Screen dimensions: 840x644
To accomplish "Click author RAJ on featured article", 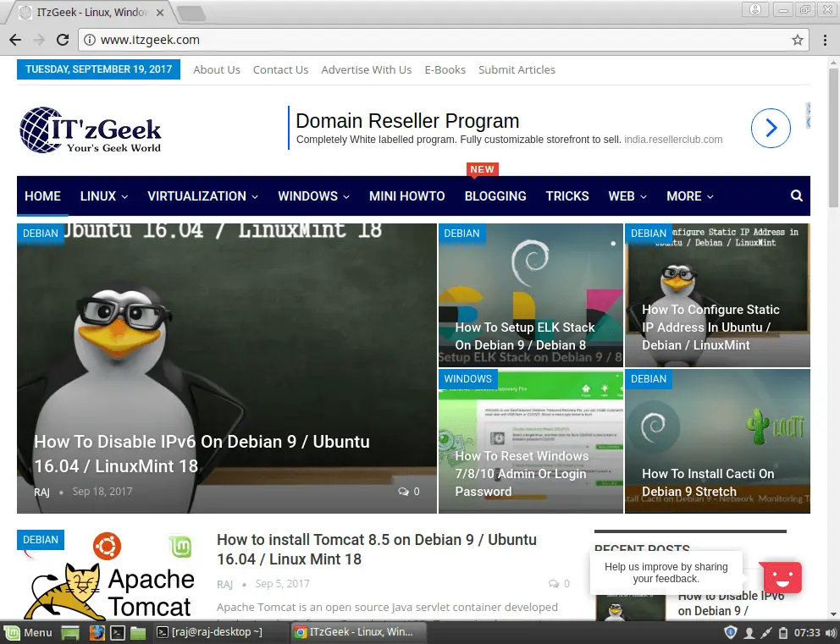I will tap(41, 492).
